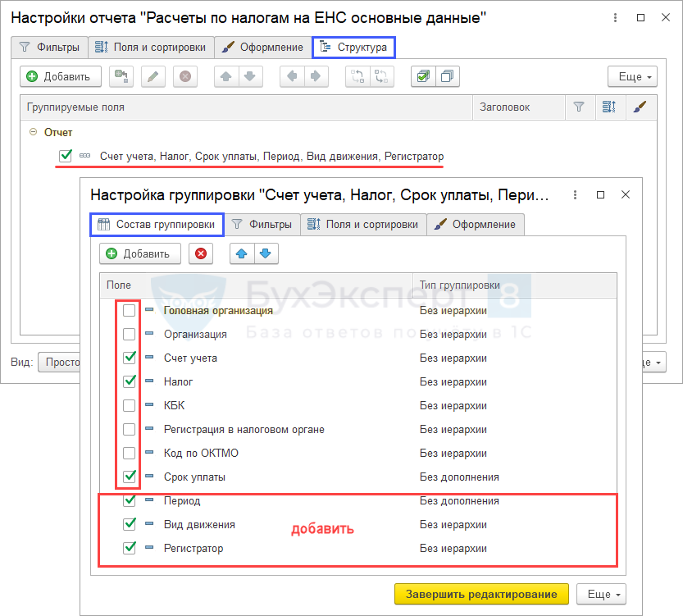Enable КБК field checkbox

click(129, 405)
